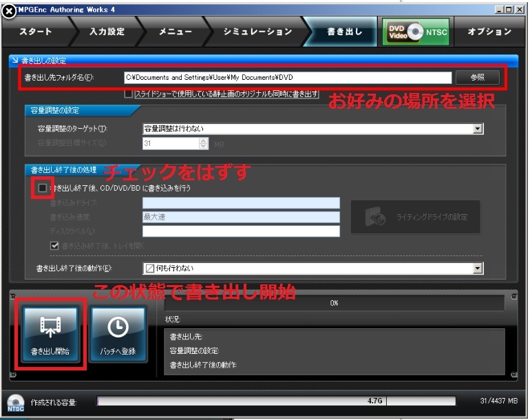
Task: Maximize the Authoring Works window
Action: pos(509,10)
